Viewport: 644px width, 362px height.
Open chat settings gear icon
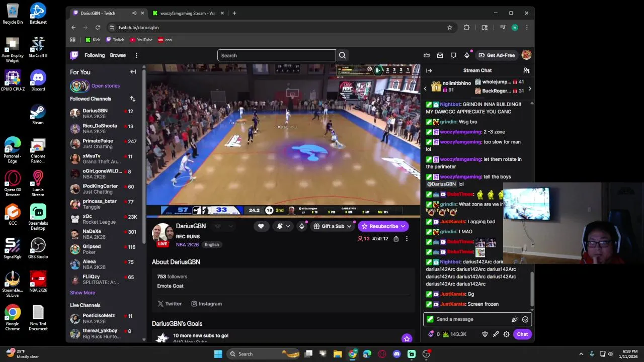point(506,334)
